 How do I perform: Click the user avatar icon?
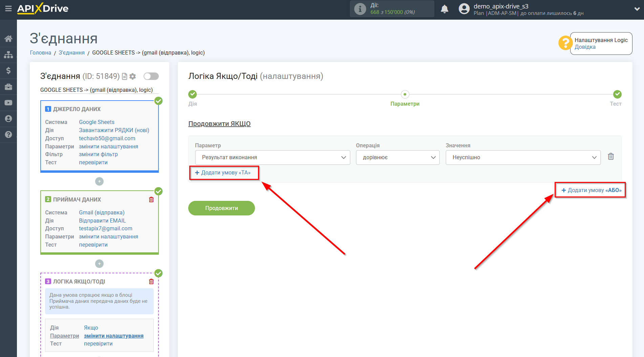pos(464,9)
